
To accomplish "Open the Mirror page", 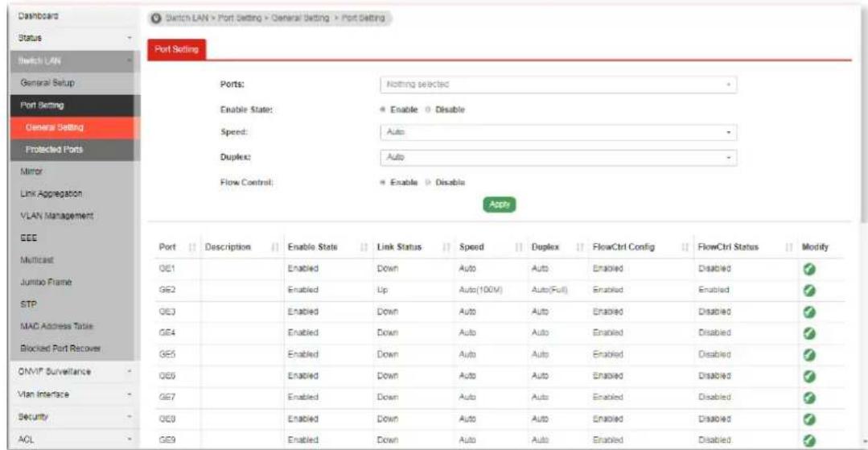I will (31, 171).
